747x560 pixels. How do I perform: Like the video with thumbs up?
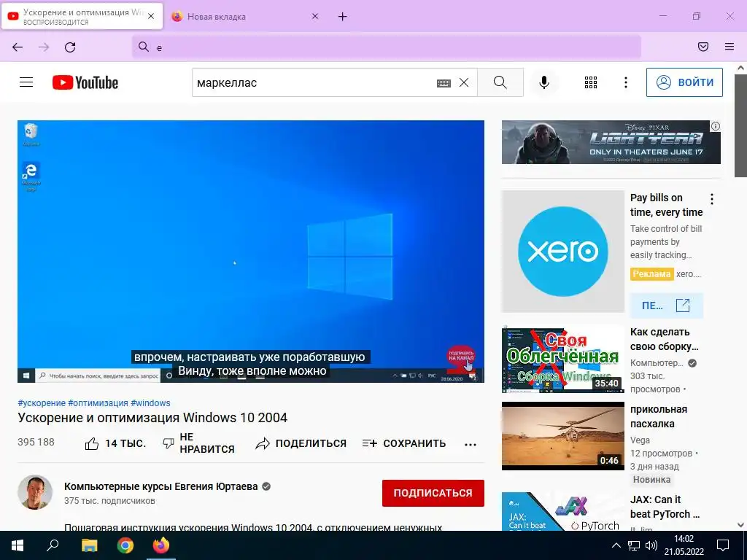pos(115,443)
